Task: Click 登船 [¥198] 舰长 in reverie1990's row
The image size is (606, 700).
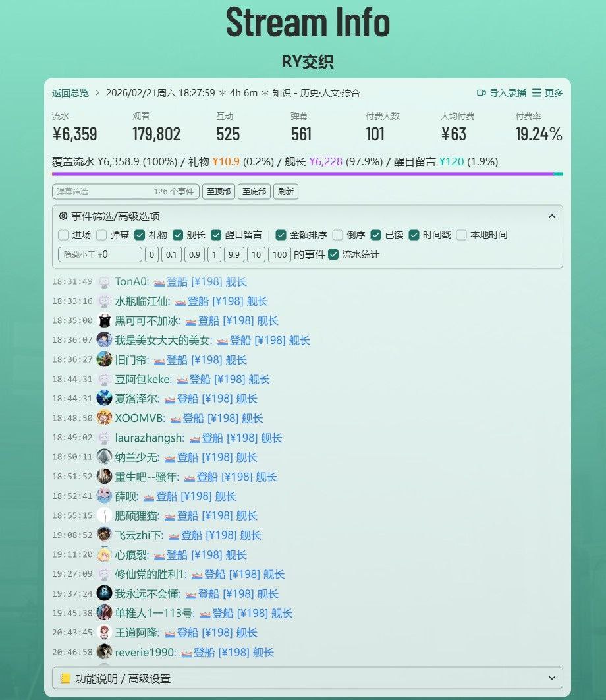Action: [x=233, y=653]
